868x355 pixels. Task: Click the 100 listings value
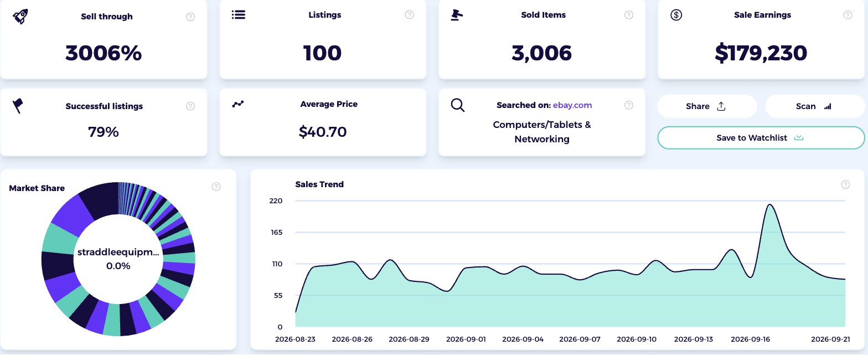[323, 53]
